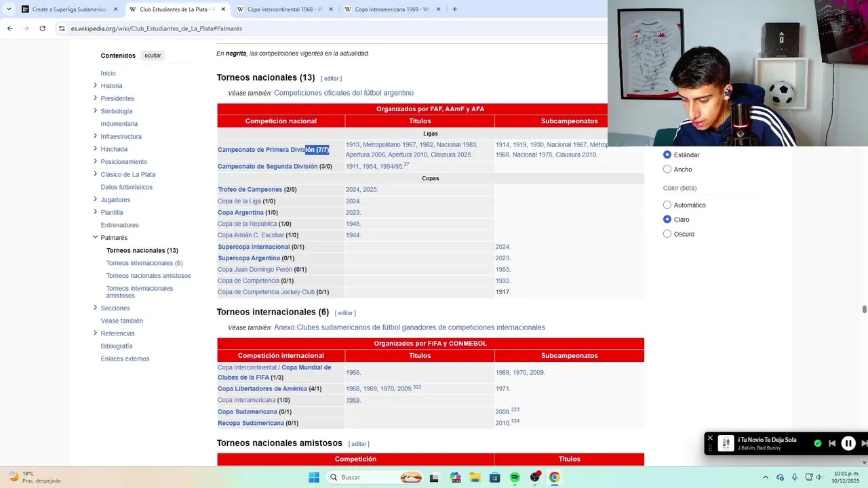Screen dimensions: 868x488
Task: Open Competiciones oficiales del fútbol argentino link
Action: [344, 93]
